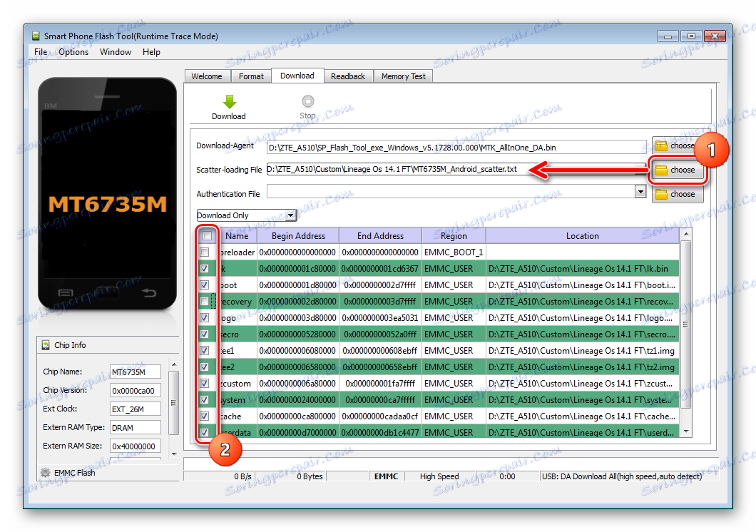Click the tz1.img location cell
756x532 pixels.
point(583,350)
